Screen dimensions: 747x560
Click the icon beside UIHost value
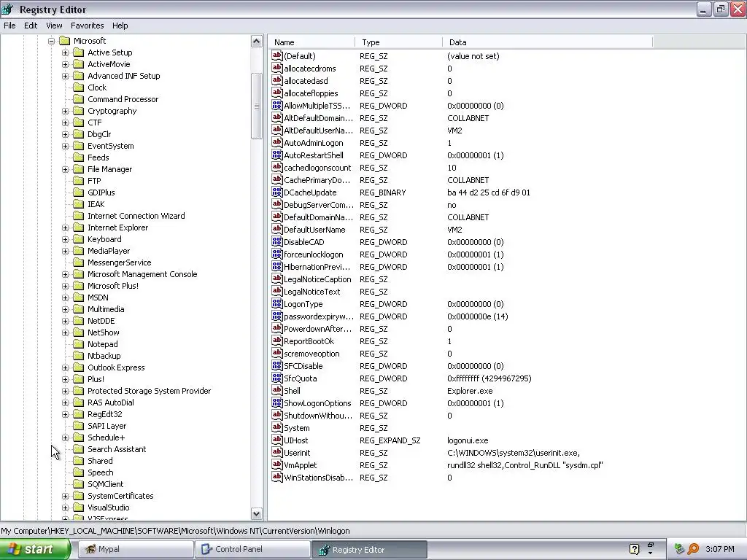tap(276, 440)
